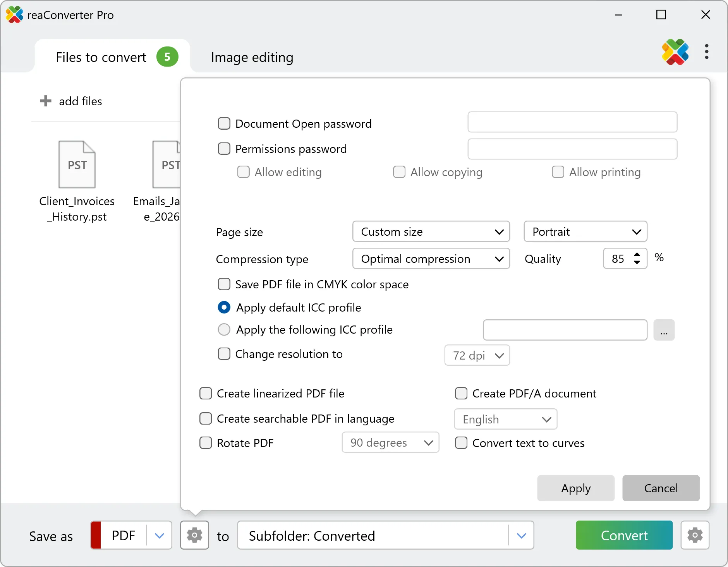Expand the PDF save format dropdown arrow

tap(159, 535)
